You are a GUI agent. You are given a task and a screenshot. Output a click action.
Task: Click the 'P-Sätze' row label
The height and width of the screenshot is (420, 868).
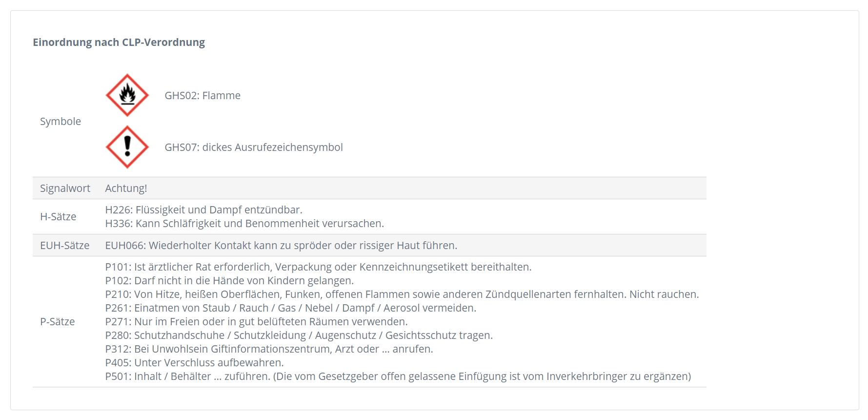click(x=57, y=322)
